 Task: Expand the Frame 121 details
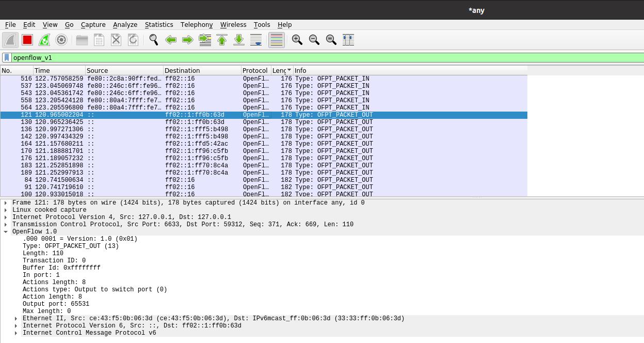tap(6, 202)
